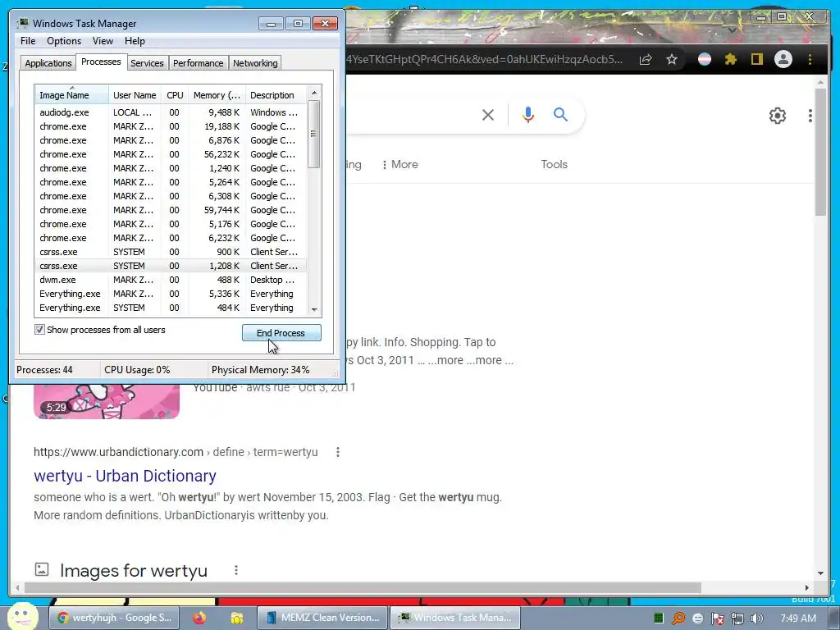Click the Chrome horizontal scrollbar thumb
The height and width of the screenshot is (630, 840).
pos(362,588)
